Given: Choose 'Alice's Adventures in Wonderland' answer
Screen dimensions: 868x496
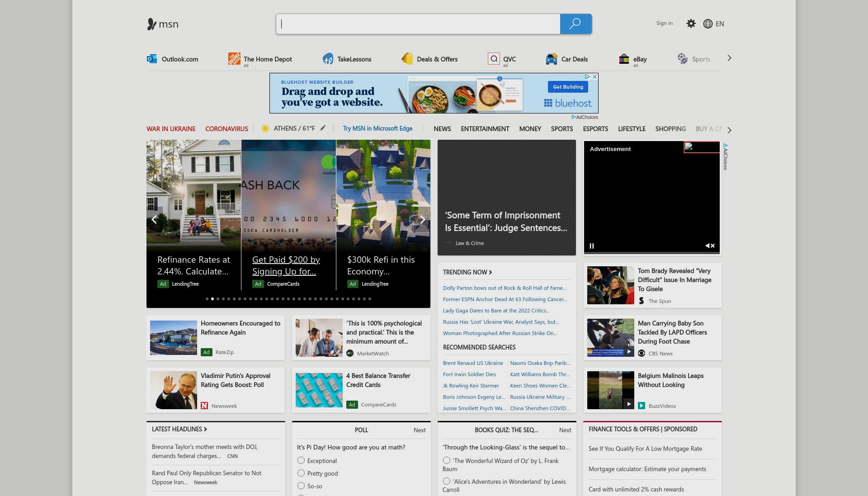Looking at the screenshot, I should 447,481.
